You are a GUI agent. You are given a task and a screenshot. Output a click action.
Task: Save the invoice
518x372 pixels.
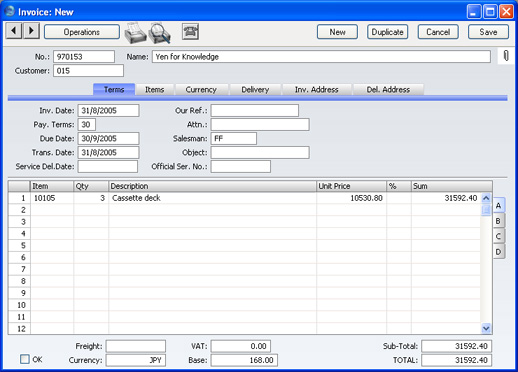(x=488, y=32)
